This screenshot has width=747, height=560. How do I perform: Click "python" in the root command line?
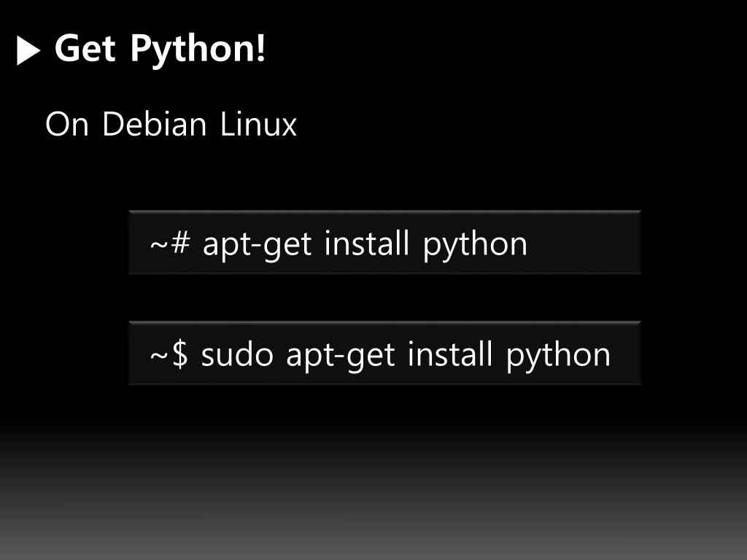click(475, 245)
